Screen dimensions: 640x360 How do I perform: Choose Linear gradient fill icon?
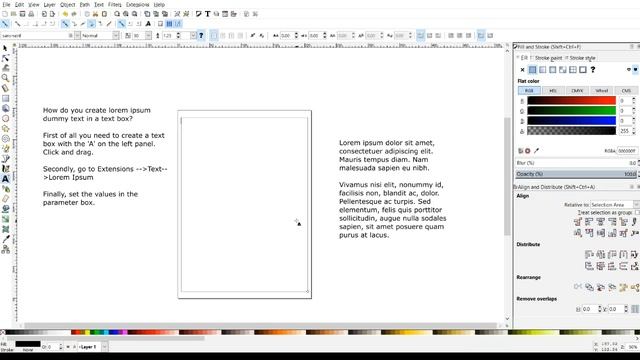542,70
